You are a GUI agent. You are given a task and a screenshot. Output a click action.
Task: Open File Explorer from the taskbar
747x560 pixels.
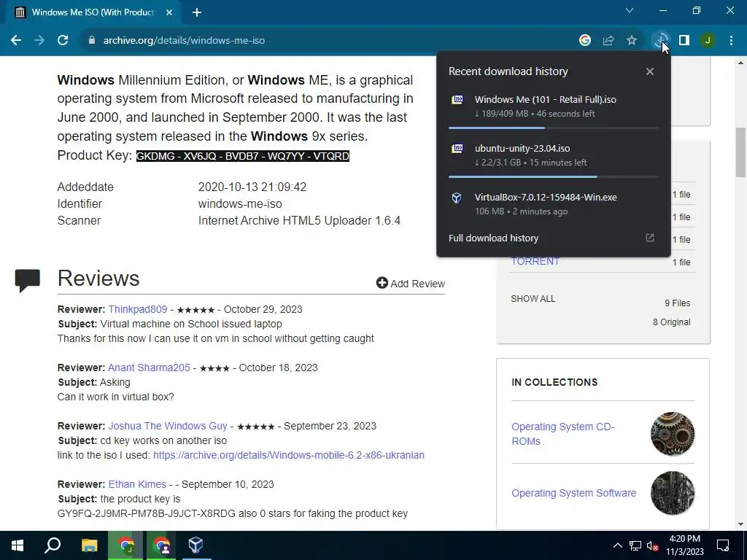[89, 545]
